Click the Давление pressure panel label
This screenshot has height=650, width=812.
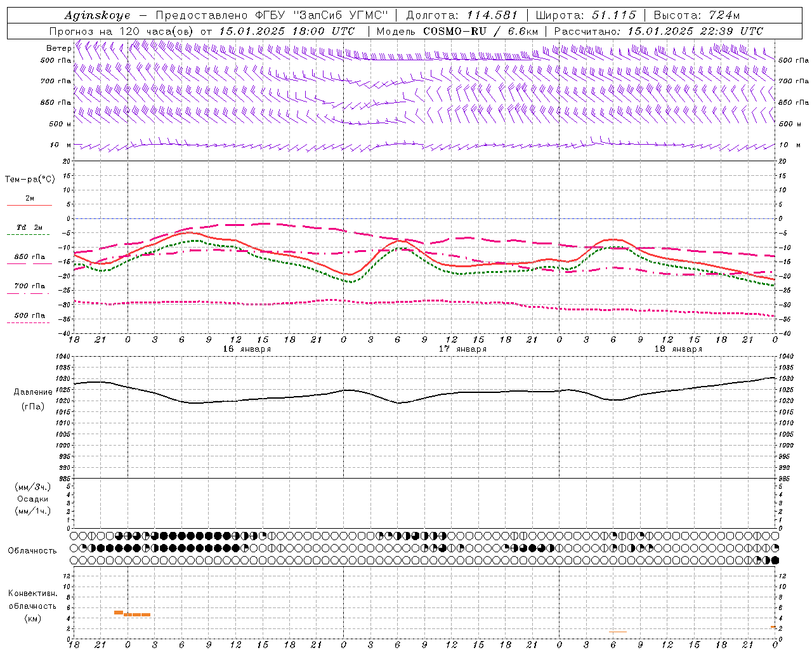pos(32,392)
